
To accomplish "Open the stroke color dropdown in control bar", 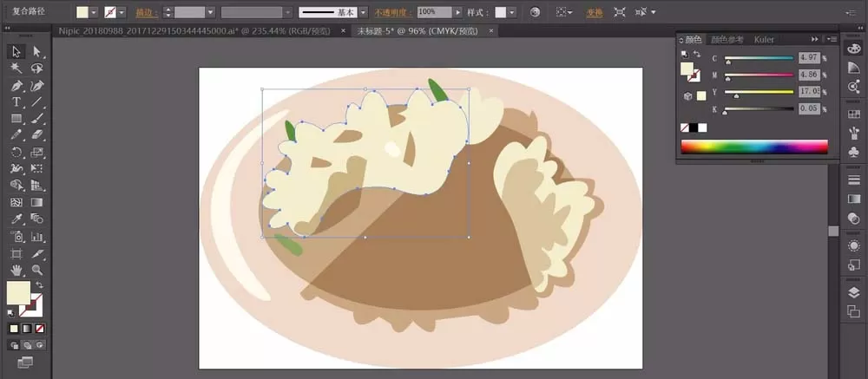I will click(122, 12).
